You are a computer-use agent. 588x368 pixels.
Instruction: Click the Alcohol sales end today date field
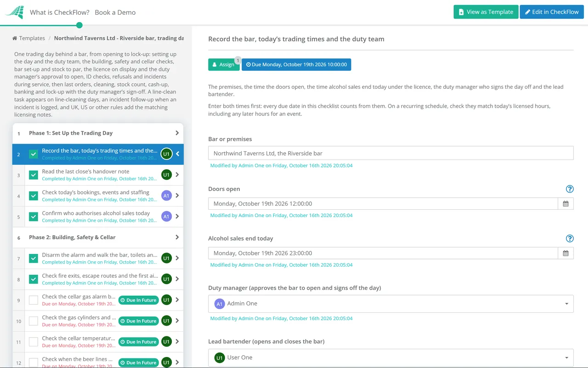click(x=383, y=253)
